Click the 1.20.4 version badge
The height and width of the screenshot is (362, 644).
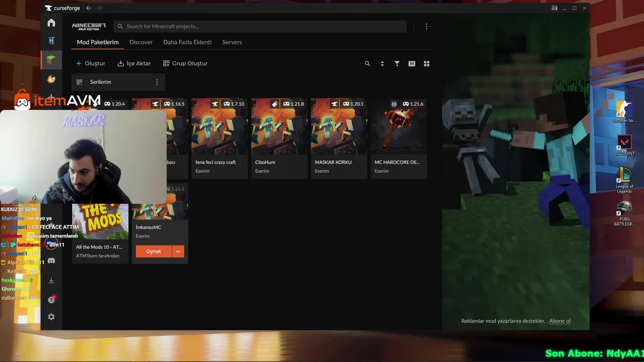114,104
